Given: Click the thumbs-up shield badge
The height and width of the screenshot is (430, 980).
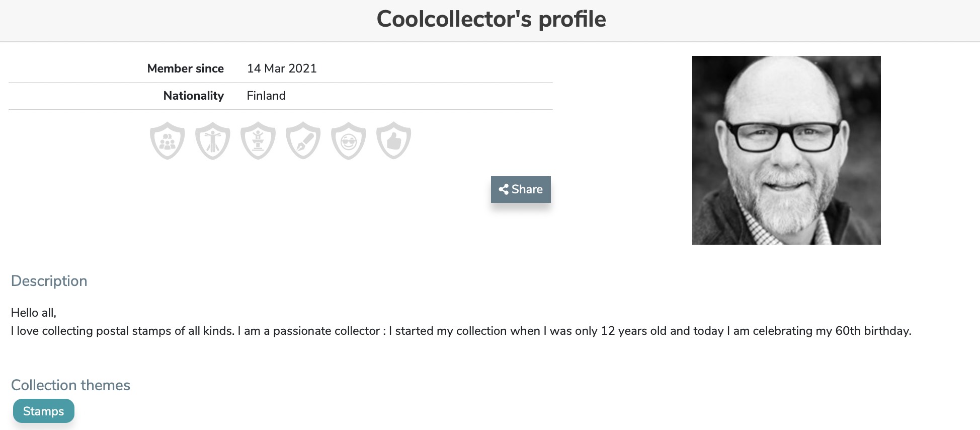Looking at the screenshot, I should [x=394, y=140].
